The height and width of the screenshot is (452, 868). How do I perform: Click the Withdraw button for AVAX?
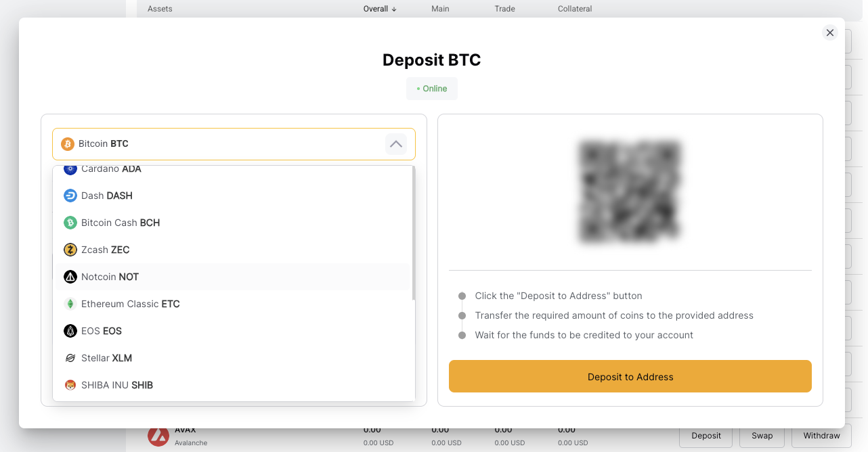pyautogui.click(x=821, y=436)
